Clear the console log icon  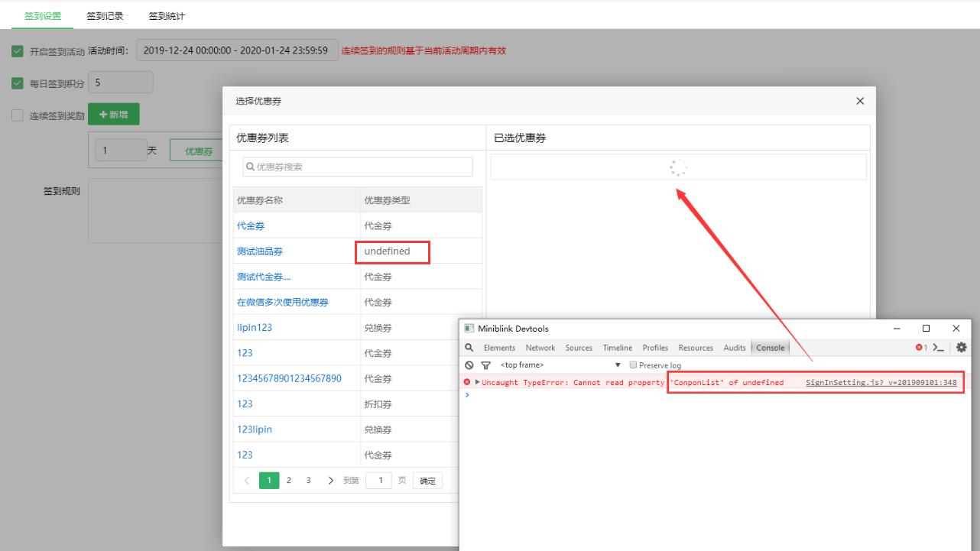tap(469, 365)
